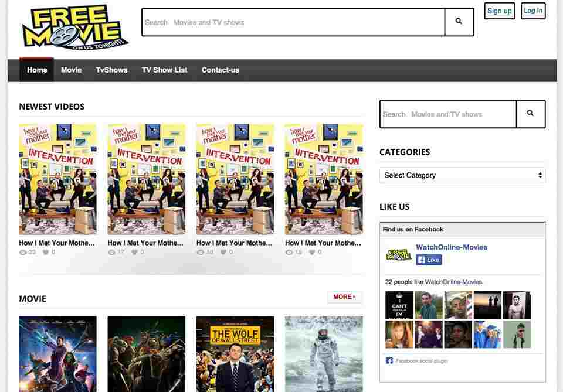Open The Wolf of Wall Street poster
Image resolution: width=563 pixels, height=392 pixels.
coord(235,354)
